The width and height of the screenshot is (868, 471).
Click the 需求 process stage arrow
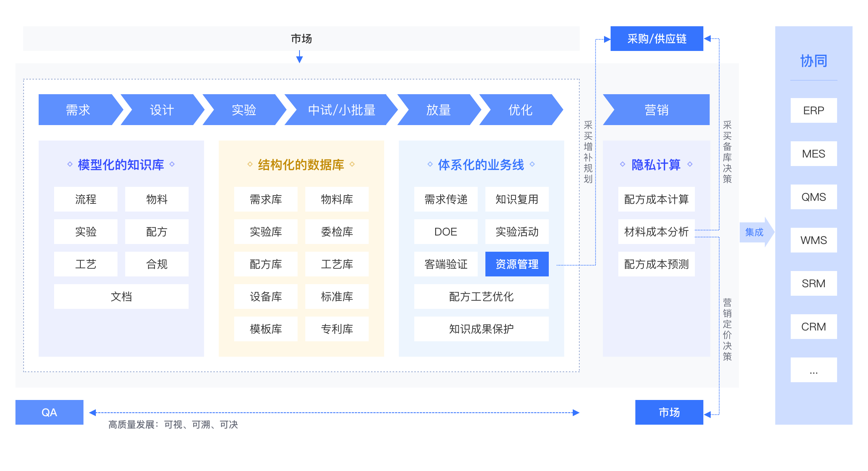pos(78,110)
